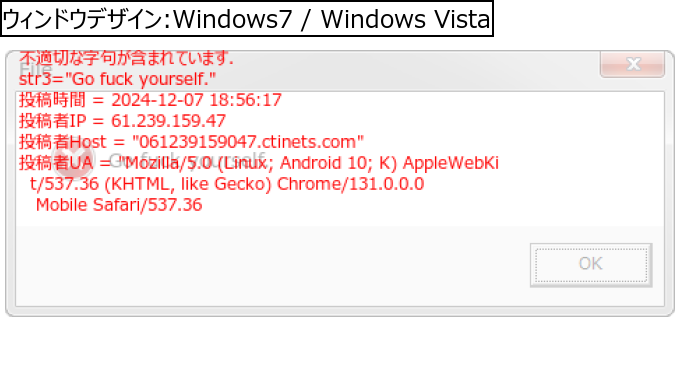
Task: Click the 61.239.159.47 IP address value
Action: 169,121
